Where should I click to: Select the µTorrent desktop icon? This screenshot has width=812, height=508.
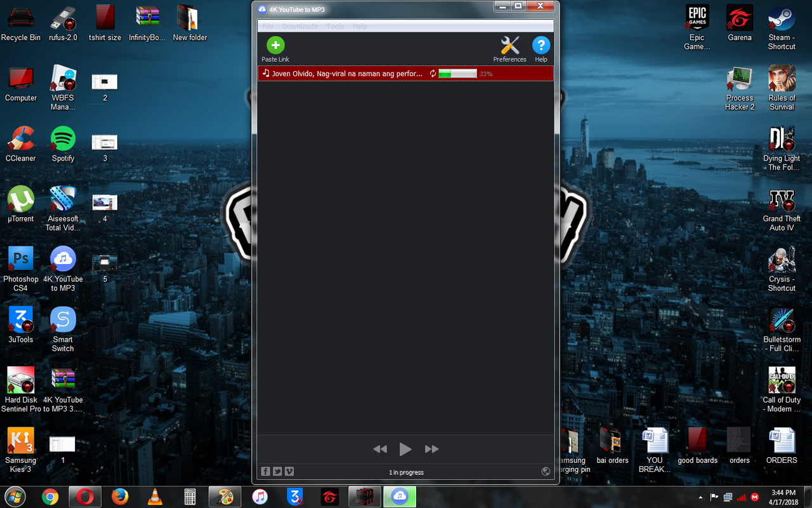[21, 204]
